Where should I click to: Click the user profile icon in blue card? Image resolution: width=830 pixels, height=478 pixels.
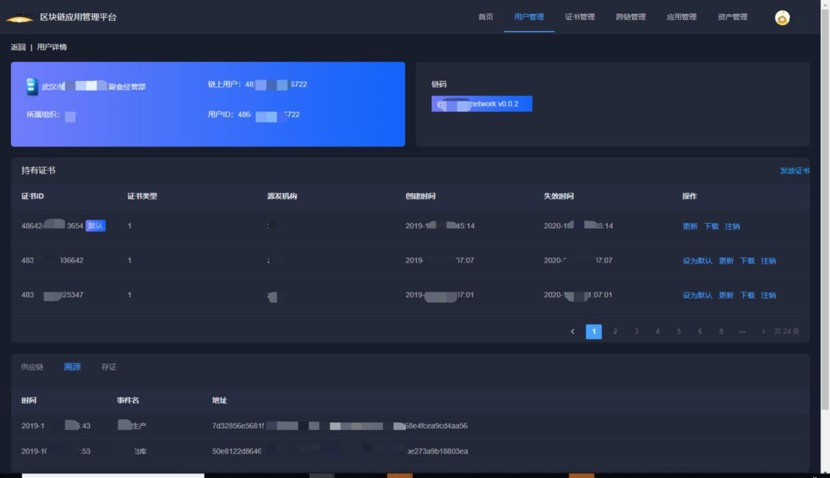31,87
